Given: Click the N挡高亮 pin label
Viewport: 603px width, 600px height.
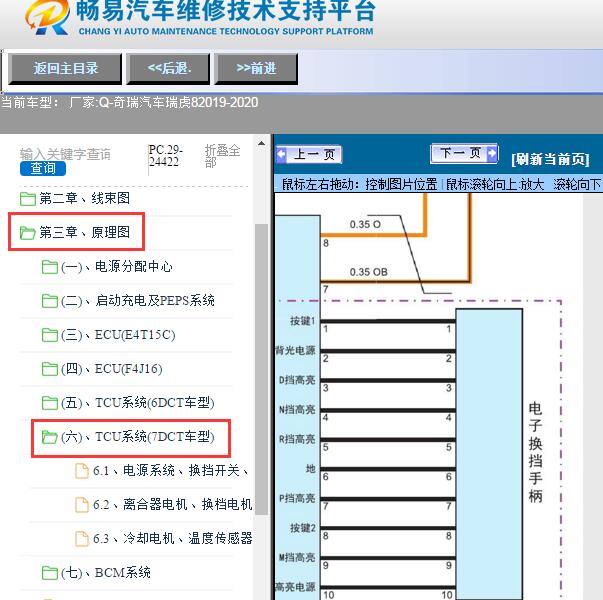Looking at the screenshot, I should (297, 410).
